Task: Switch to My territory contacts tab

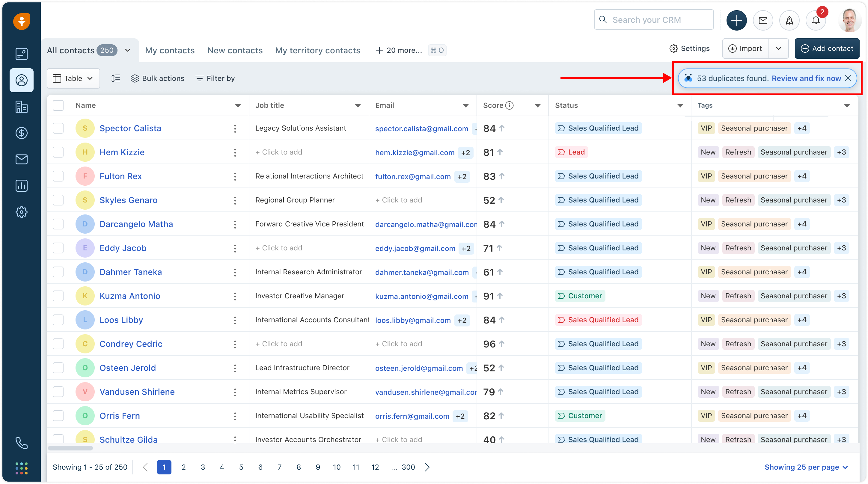Action: point(317,51)
